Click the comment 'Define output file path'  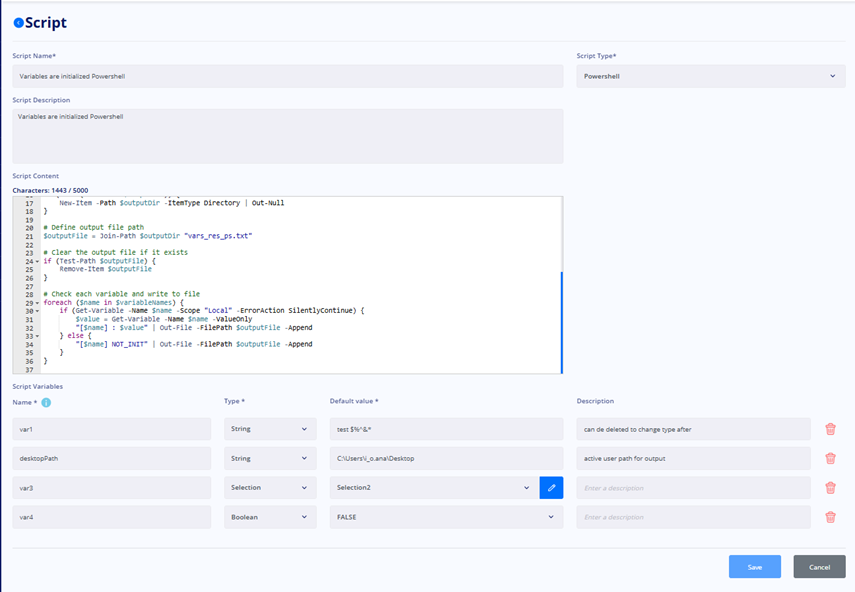click(94, 227)
